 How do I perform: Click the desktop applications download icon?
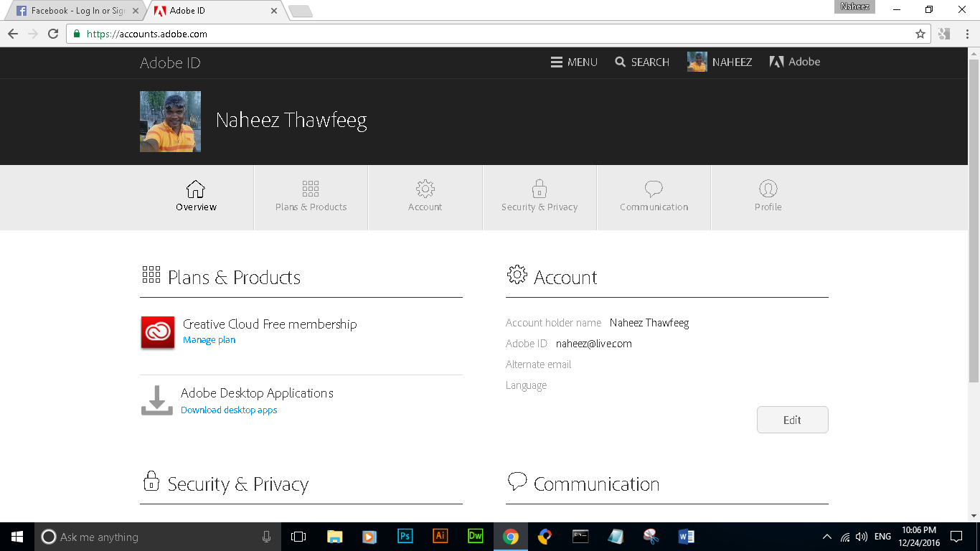(157, 400)
